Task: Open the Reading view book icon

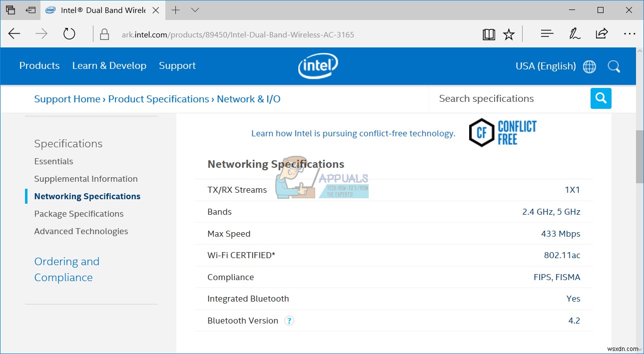Action: tap(489, 34)
